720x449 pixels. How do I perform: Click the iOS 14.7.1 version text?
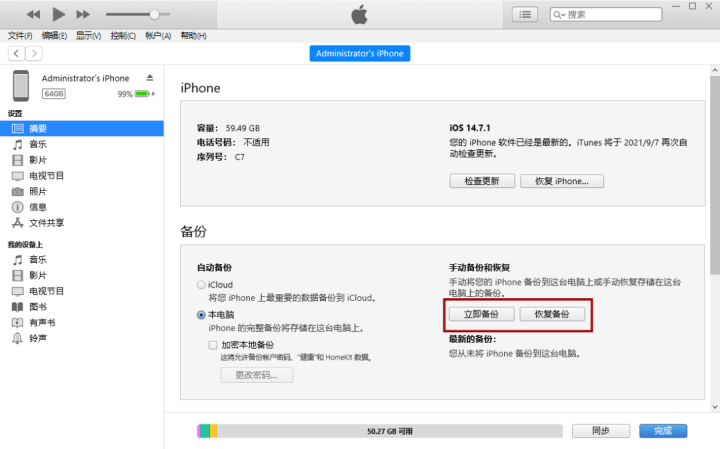470,128
